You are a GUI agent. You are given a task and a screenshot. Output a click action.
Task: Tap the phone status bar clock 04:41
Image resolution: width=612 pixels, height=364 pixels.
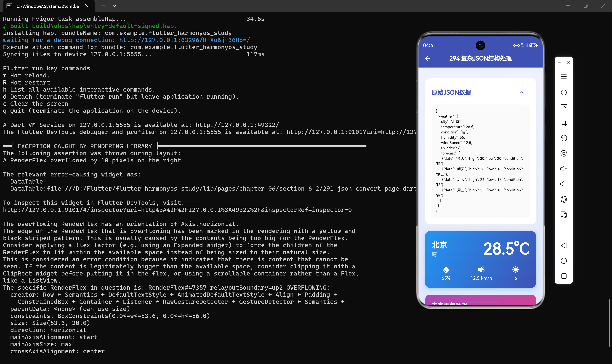[x=429, y=46]
